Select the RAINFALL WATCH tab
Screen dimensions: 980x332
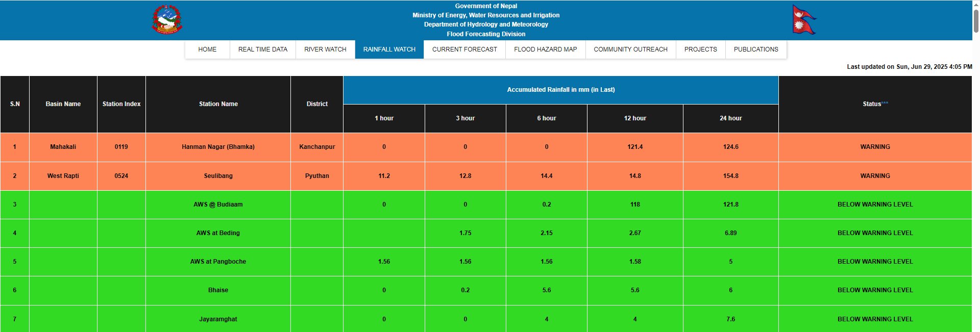[389, 49]
